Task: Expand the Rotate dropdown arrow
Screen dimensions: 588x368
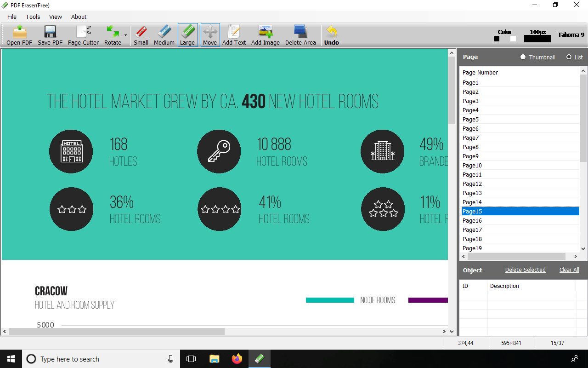Action: 125,35
